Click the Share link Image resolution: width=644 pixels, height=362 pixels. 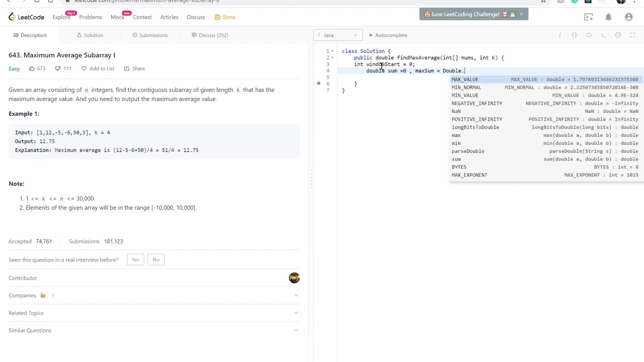click(x=134, y=68)
